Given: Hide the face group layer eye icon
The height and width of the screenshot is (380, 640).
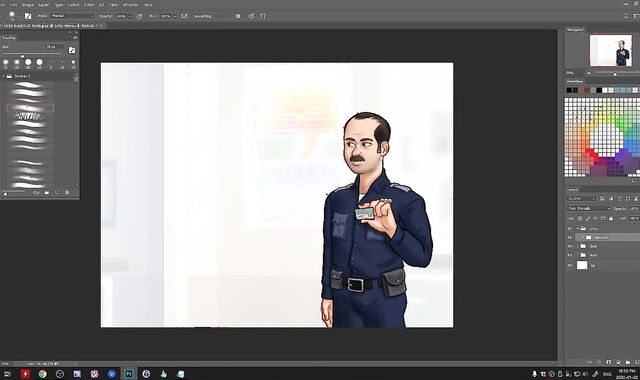Looking at the screenshot, I should pyautogui.click(x=570, y=247).
